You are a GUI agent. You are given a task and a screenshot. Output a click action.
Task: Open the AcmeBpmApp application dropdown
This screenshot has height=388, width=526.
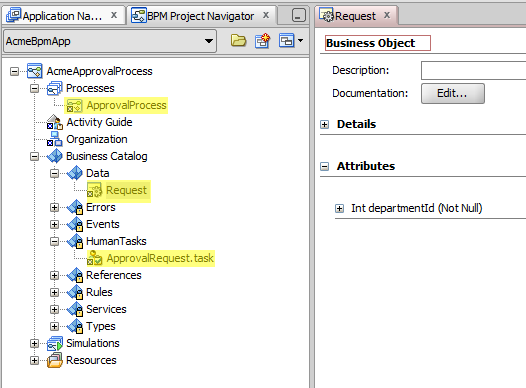coord(209,41)
